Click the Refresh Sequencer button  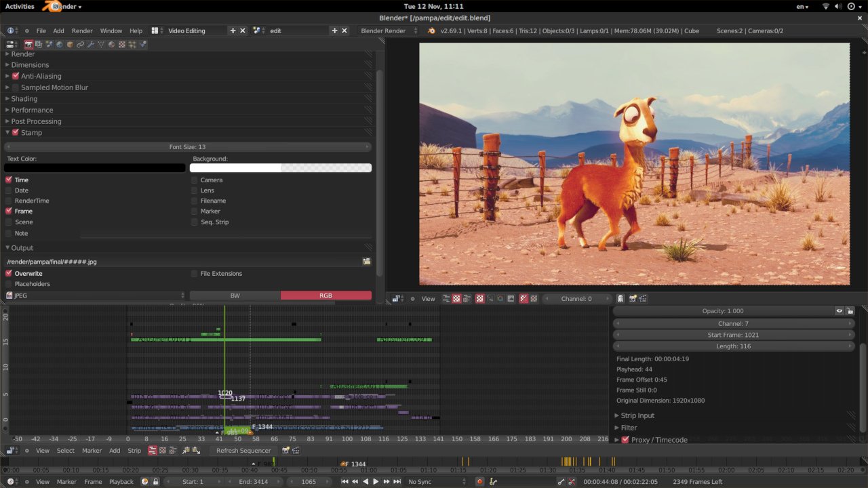pyautogui.click(x=244, y=451)
